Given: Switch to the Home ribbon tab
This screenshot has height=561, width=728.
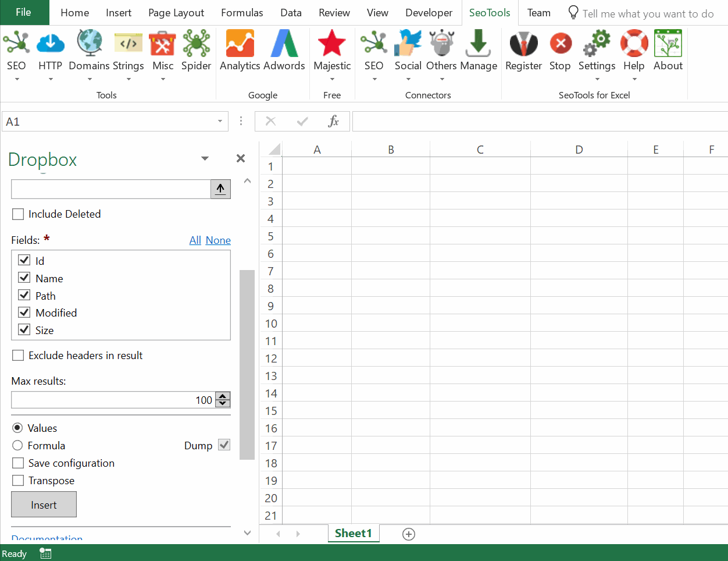Looking at the screenshot, I should (x=75, y=12).
